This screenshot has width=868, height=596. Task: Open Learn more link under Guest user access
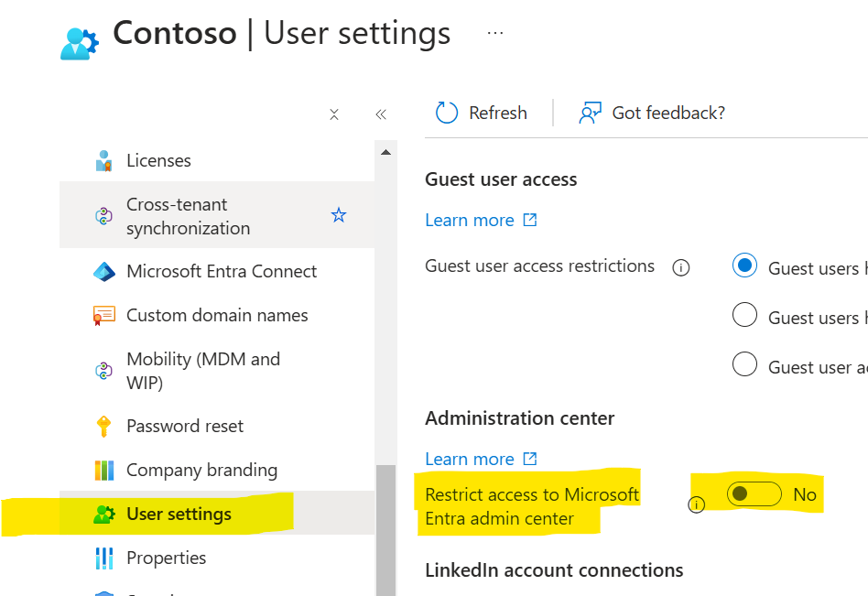tap(470, 221)
